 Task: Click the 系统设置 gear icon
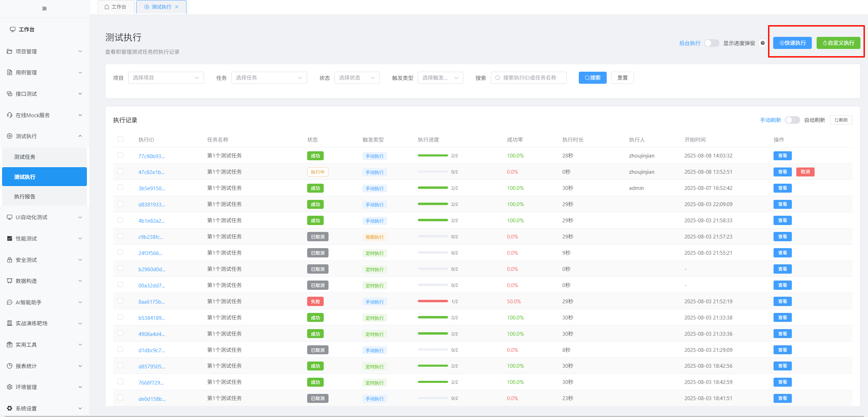(x=10, y=408)
